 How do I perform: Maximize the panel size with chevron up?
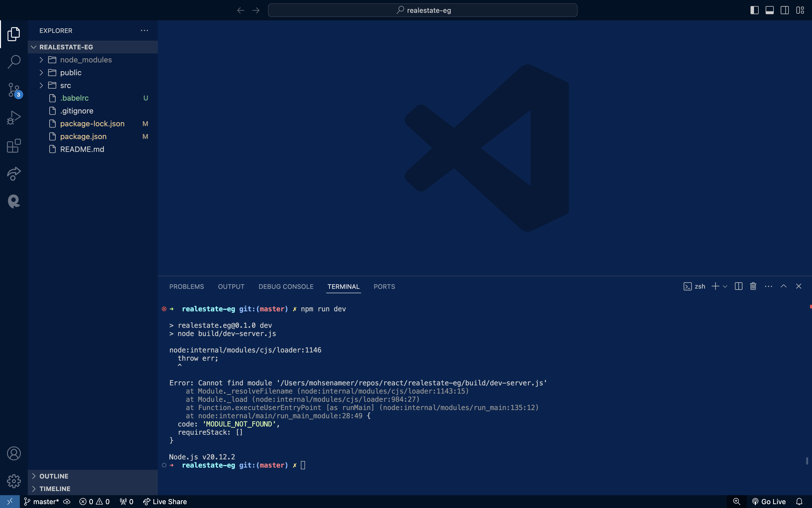783,286
